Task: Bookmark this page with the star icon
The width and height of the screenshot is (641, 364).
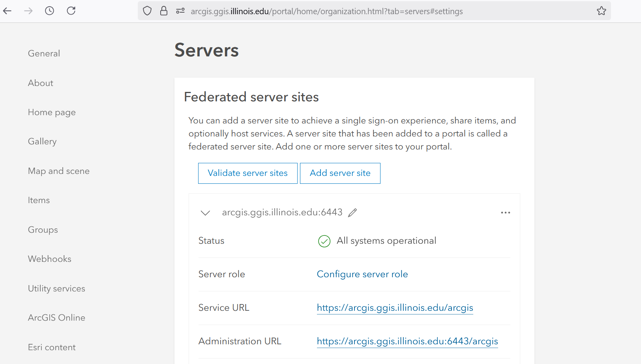Action: [602, 11]
